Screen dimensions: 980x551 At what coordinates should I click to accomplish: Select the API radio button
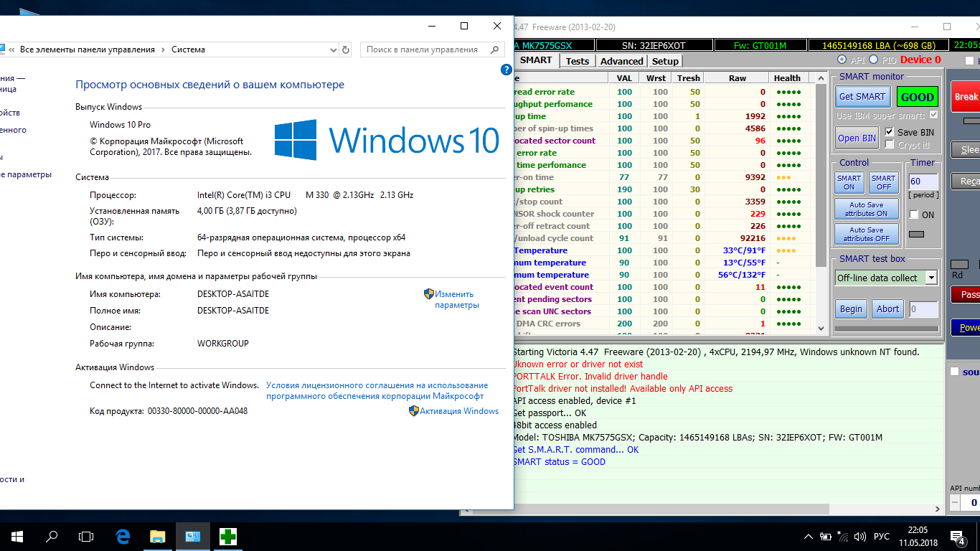pyautogui.click(x=842, y=60)
